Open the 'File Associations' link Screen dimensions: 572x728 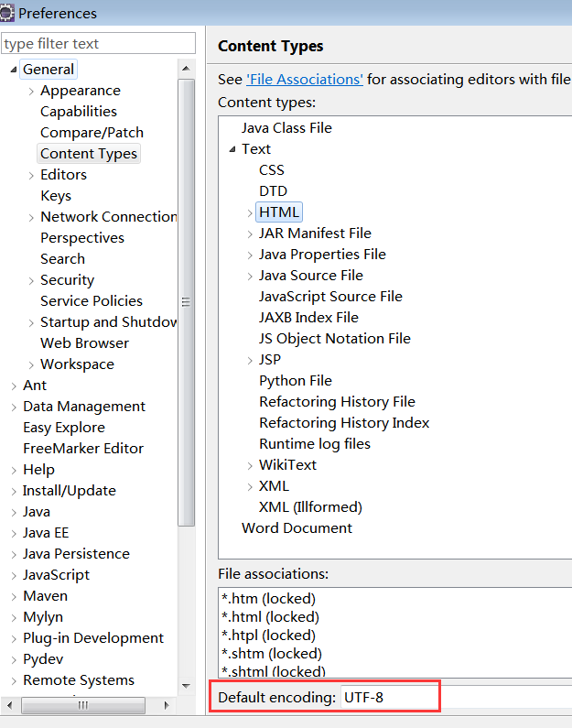tap(305, 80)
